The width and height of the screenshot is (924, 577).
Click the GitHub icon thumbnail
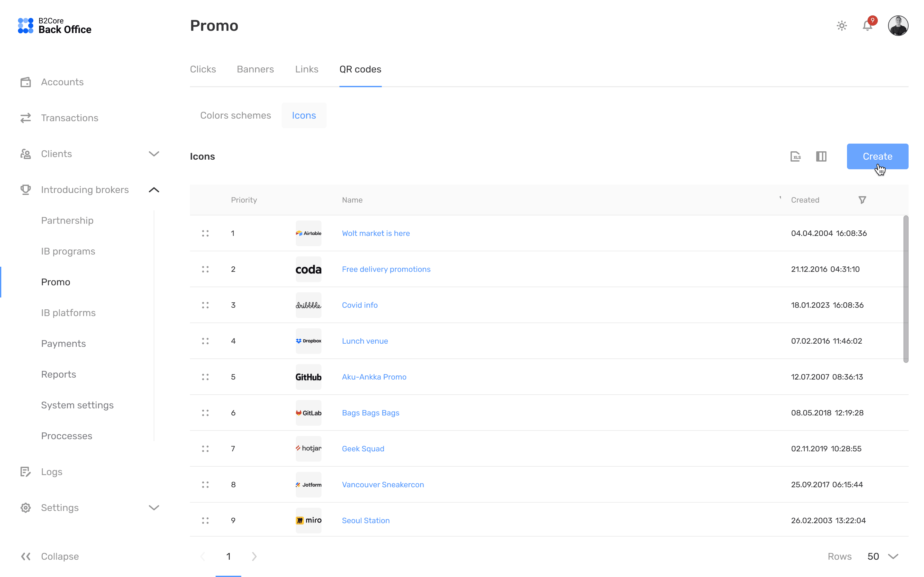[308, 377]
